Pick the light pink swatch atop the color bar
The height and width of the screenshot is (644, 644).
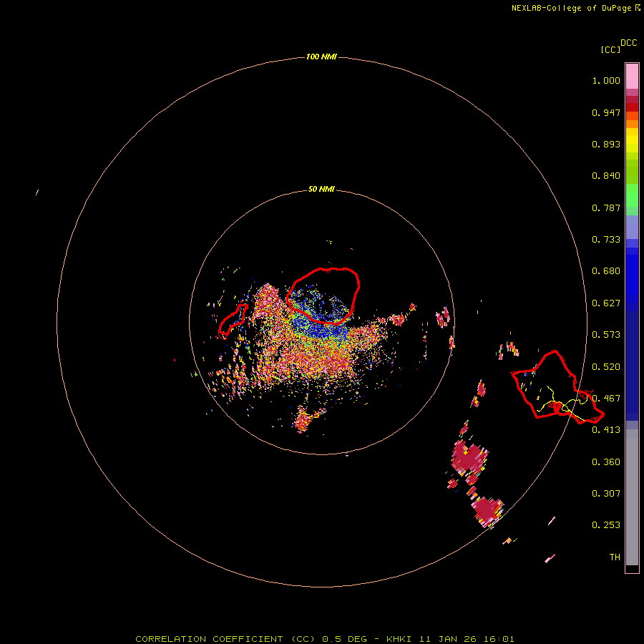click(x=632, y=76)
